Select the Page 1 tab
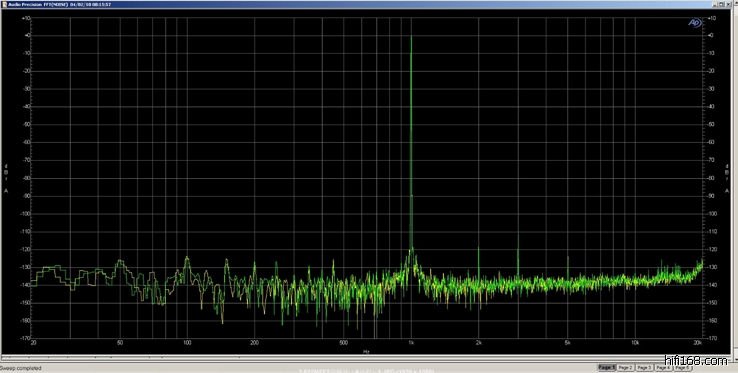The height and width of the screenshot is (373, 738). coord(606,367)
